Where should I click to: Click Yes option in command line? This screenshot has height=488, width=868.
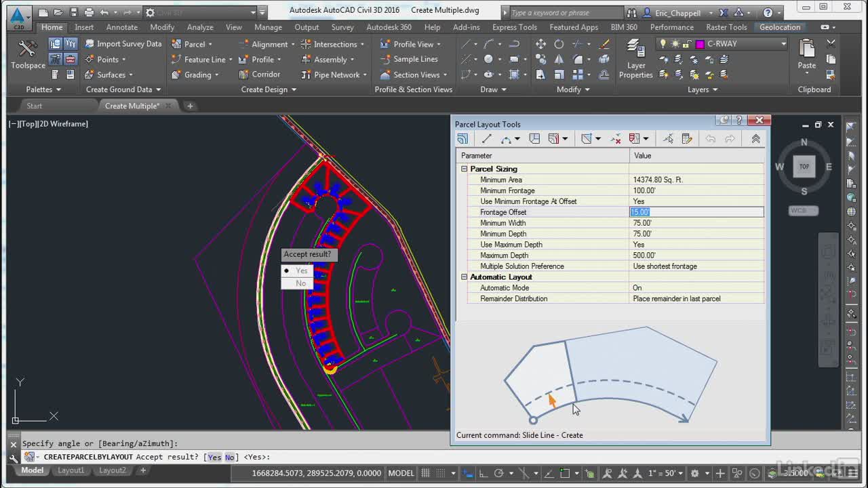tap(214, 457)
